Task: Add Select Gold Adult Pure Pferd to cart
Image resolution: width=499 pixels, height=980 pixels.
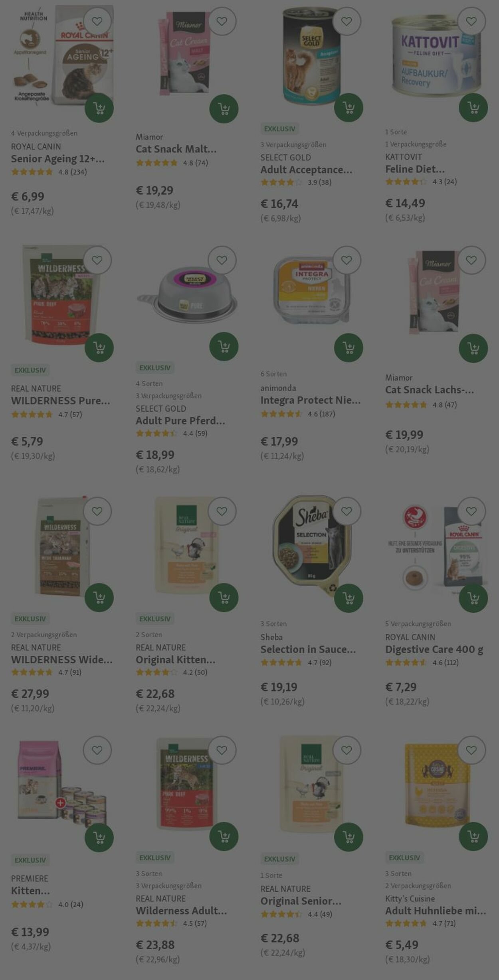Action: (224, 347)
